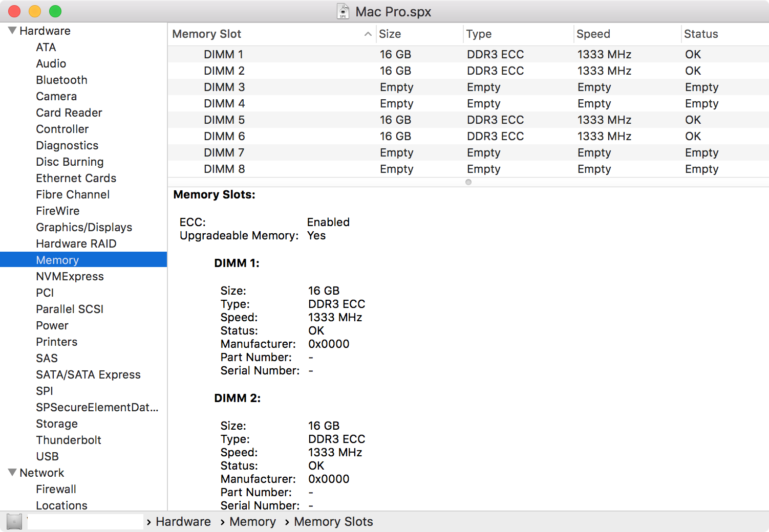
Task: Select Fibre Channel item
Action: [73, 194]
